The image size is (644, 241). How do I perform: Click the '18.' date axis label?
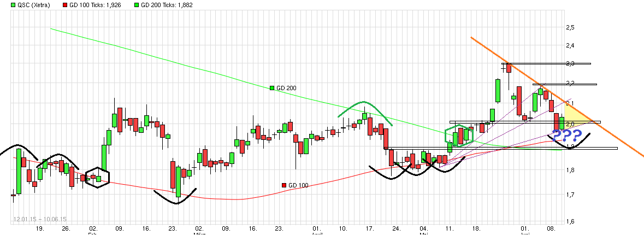[x=476, y=229]
